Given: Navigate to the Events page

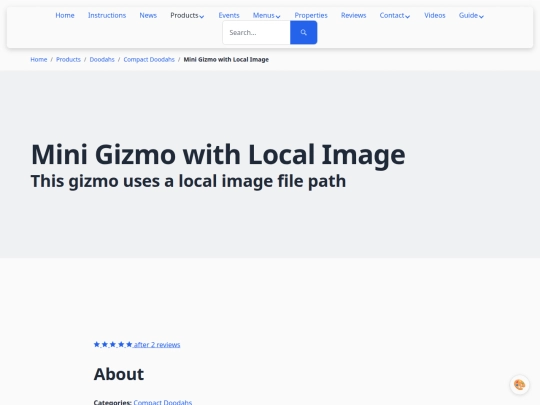Looking at the screenshot, I should (229, 15).
